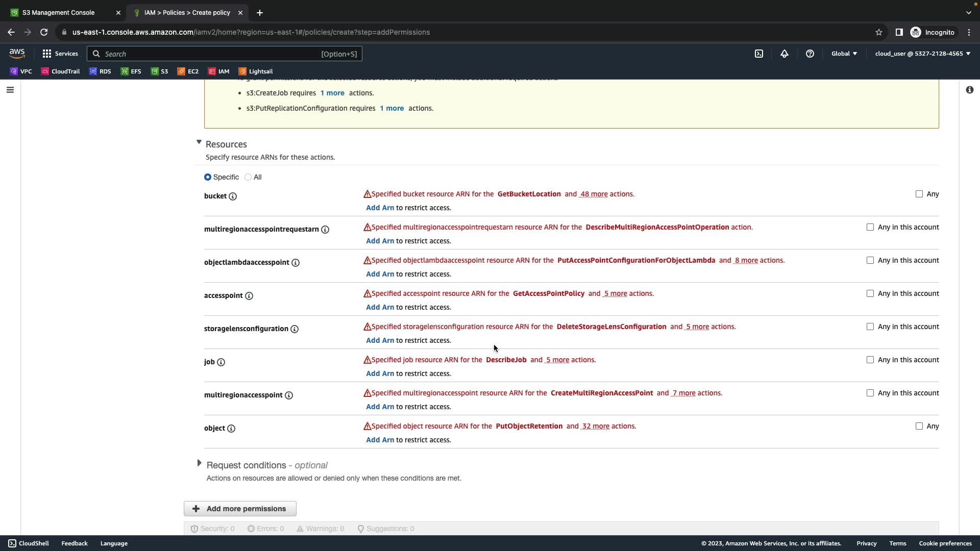Expand the Request conditions section
Image resolution: width=980 pixels, height=551 pixels.
pyautogui.click(x=199, y=463)
